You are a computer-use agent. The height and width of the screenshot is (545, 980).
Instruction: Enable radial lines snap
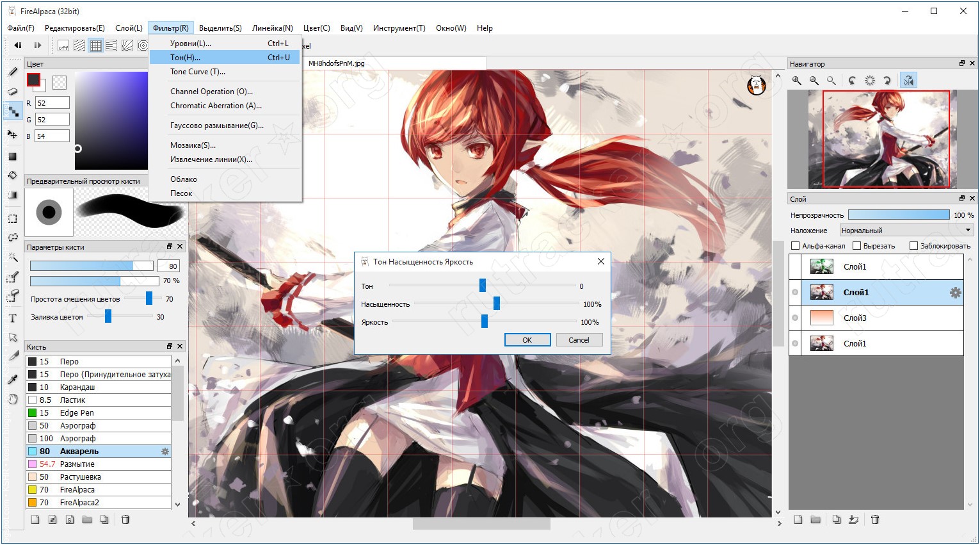[127, 45]
